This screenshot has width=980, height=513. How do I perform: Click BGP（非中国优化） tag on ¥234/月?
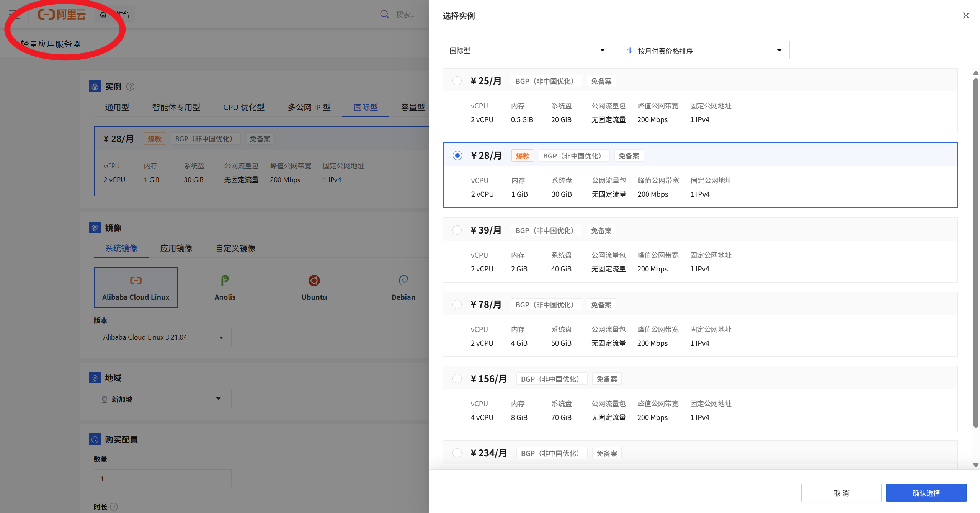pos(552,453)
